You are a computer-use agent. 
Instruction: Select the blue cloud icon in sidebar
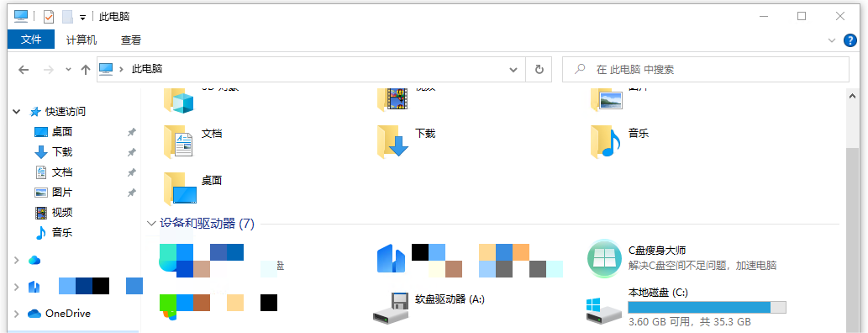(34, 261)
